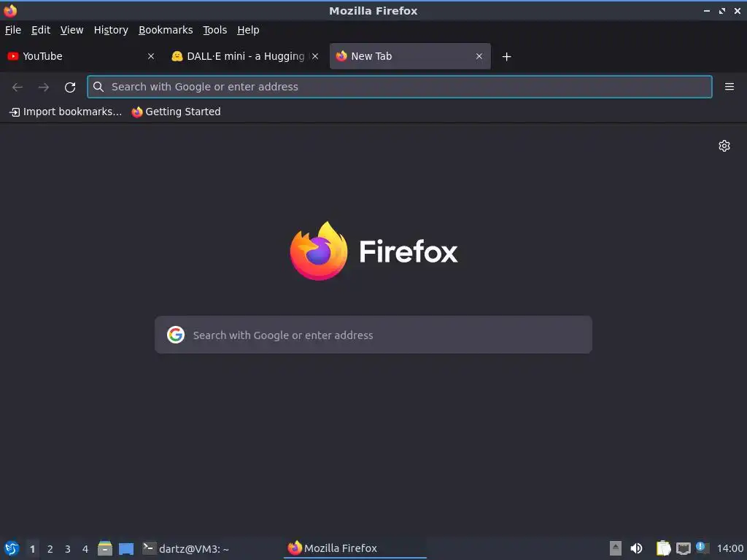This screenshot has width=747, height=560.
Task: Close the DALL·E mini tab
Action: coord(315,56)
